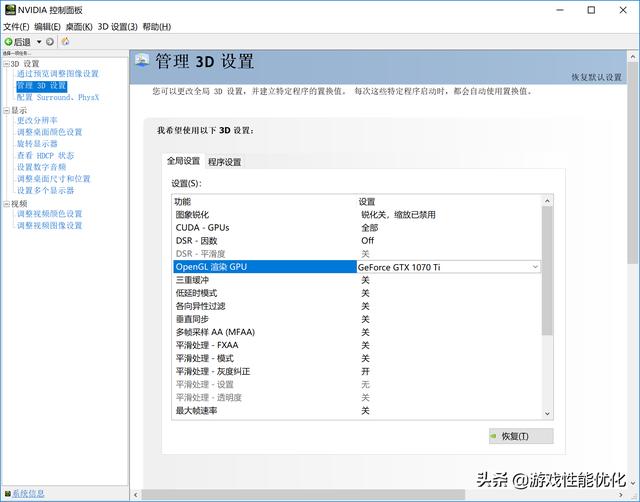Image resolution: width=640 pixels, height=502 pixels.
Task: Click the Forward arrow icon in toolbar
Action: tap(50, 42)
